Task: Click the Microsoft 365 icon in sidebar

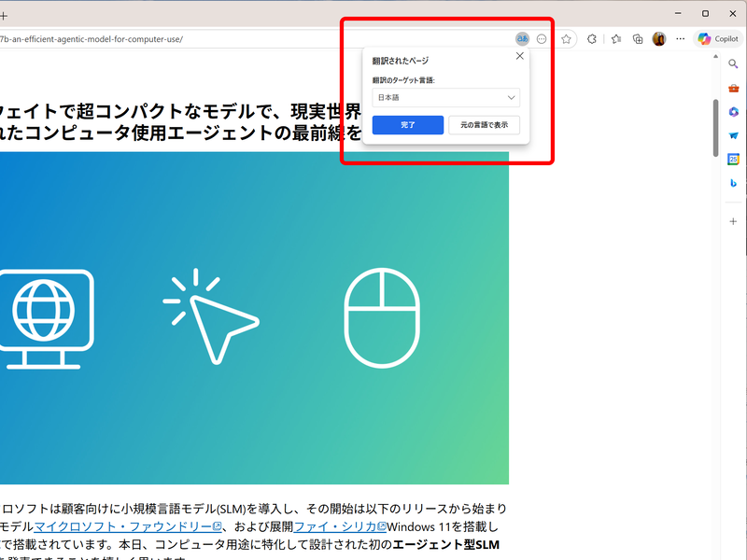Action: pos(734,112)
